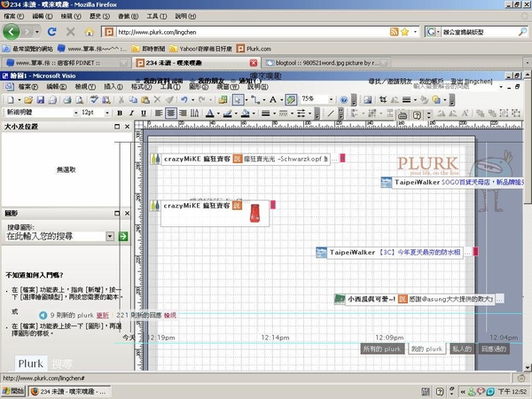Open the 75% zoom dropdown
532x399 pixels.
point(331,99)
